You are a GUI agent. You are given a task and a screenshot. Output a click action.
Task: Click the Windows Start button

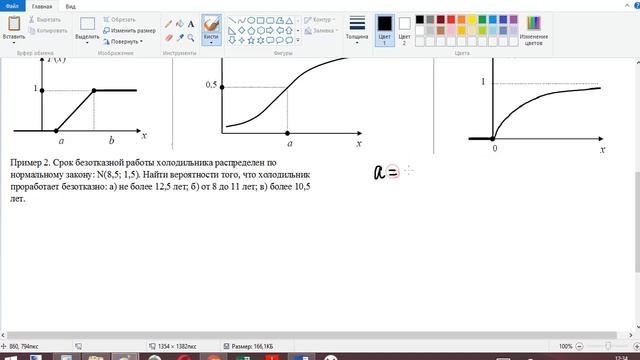[x=10, y=358]
